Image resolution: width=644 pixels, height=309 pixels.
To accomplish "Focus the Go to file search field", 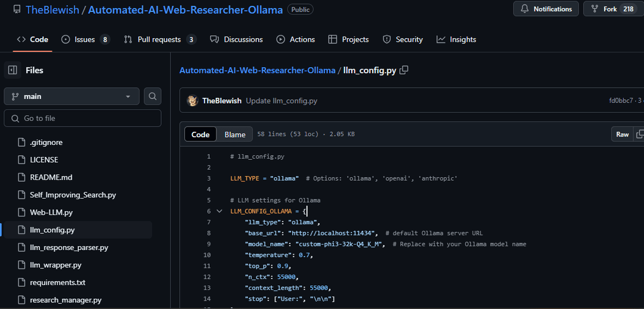I will click(82, 118).
